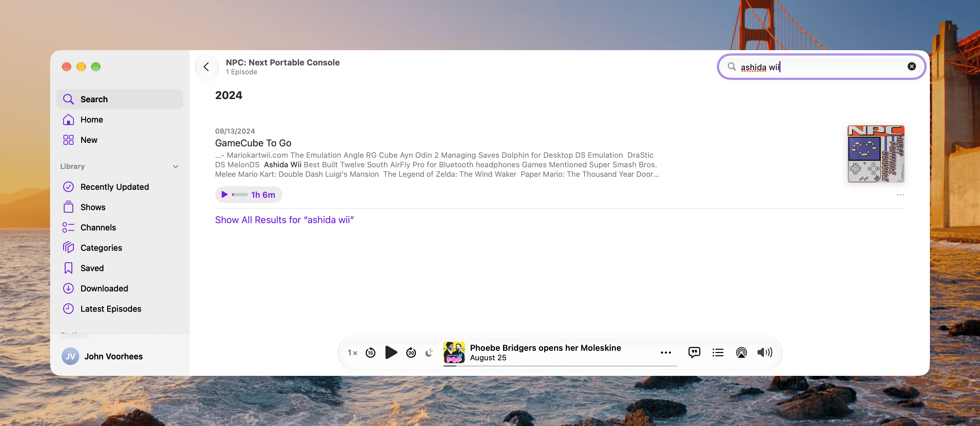Viewport: 980px width, 426px height.
Task: Click the 08/13/2024 episode date
Action: coord(235,131)
